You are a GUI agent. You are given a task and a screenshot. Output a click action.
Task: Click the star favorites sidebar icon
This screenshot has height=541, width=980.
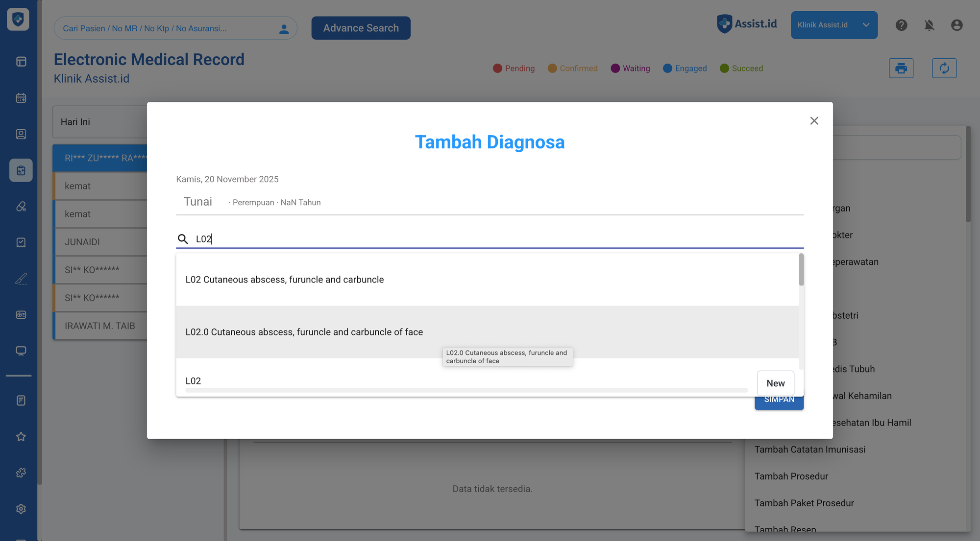point(21,437)
